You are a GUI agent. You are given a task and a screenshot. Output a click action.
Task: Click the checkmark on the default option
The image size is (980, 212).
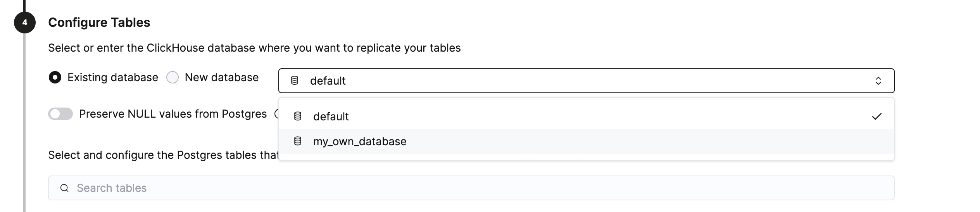[876, 116]
